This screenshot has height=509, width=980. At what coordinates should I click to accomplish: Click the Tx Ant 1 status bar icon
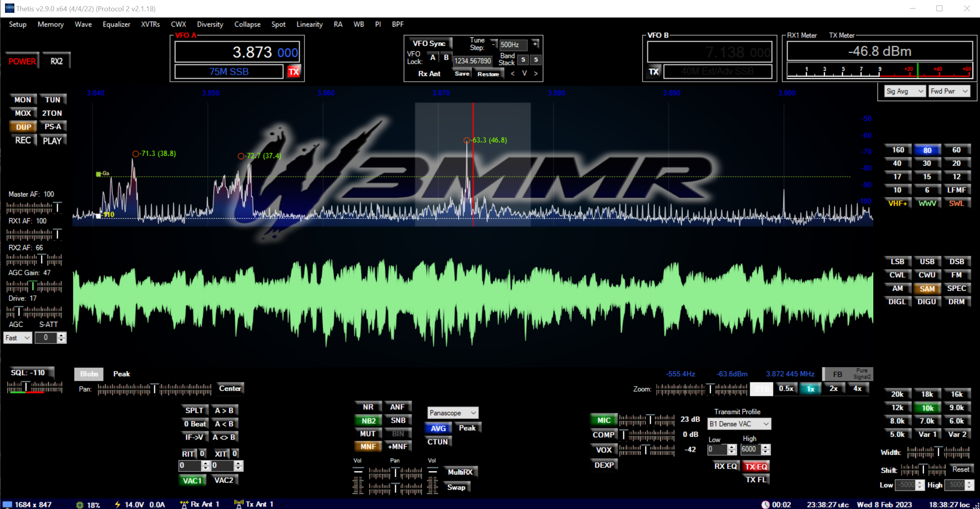pos(239,504)
